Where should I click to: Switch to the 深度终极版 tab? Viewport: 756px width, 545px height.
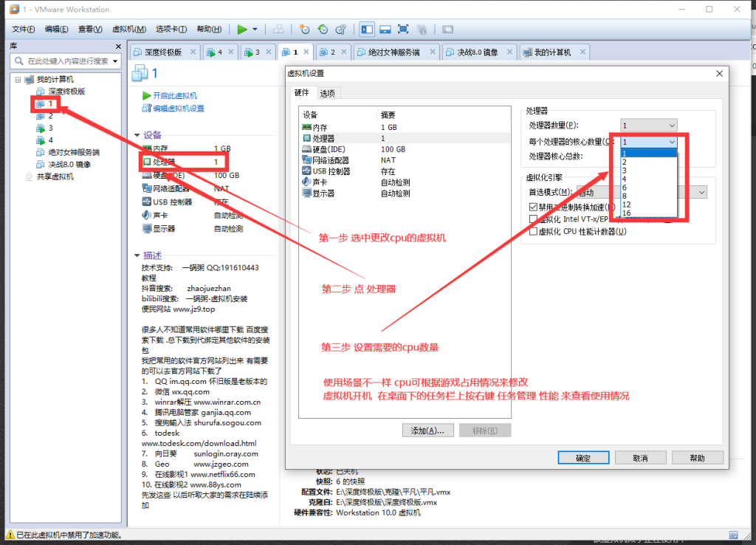(x=163, y=52)
